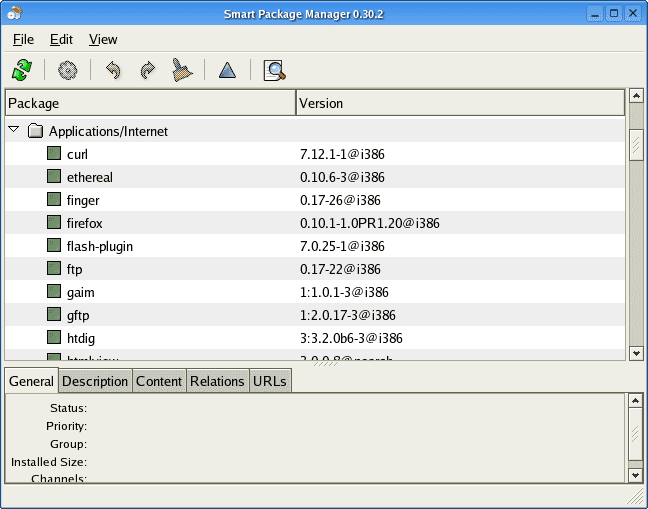The width and height of the screenshot is (648, 509).
Task: Select the gftp package name
Action: (x=78, y=316)
